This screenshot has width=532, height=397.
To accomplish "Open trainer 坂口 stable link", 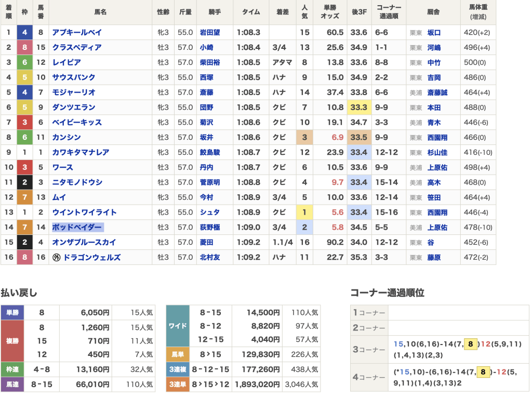I will (x=434, y=33).
